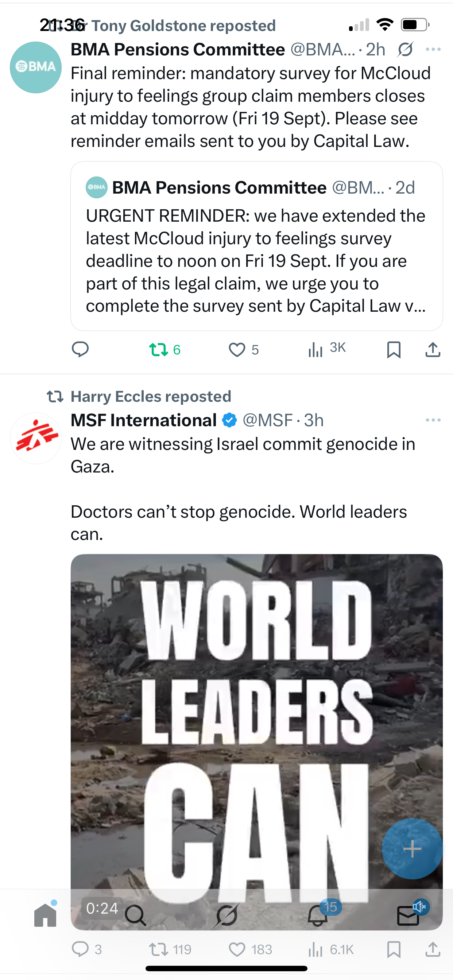
Task: Bookmark the MSF International tweet
Action: (x=394, y=949)
